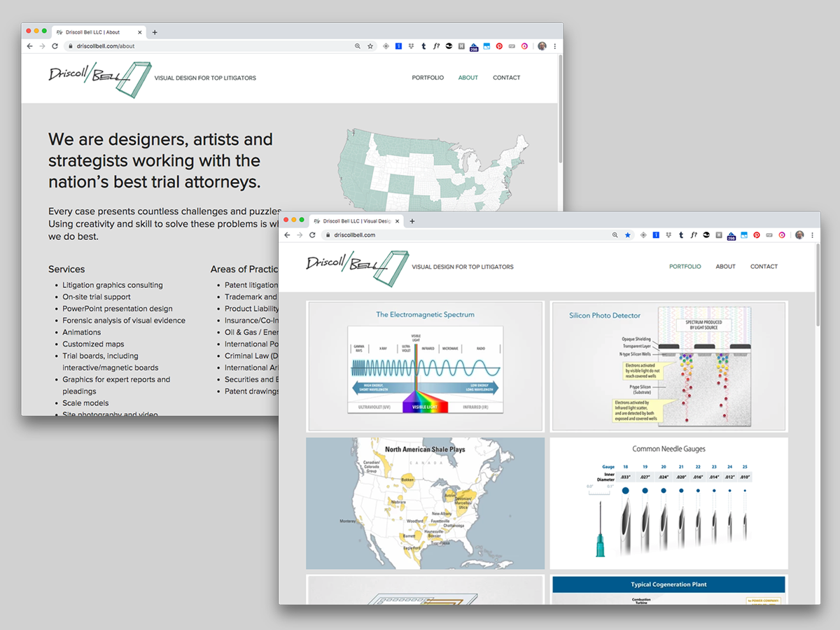Open PORTFOLIO nav link in rear About window

point(428,78)
